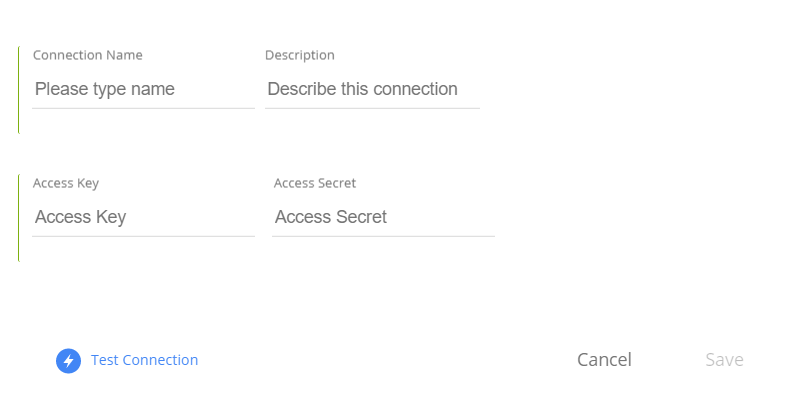This screenshot has height=402, width=786.
Task: Click the underline below Describe this connection
Action: 372,108
